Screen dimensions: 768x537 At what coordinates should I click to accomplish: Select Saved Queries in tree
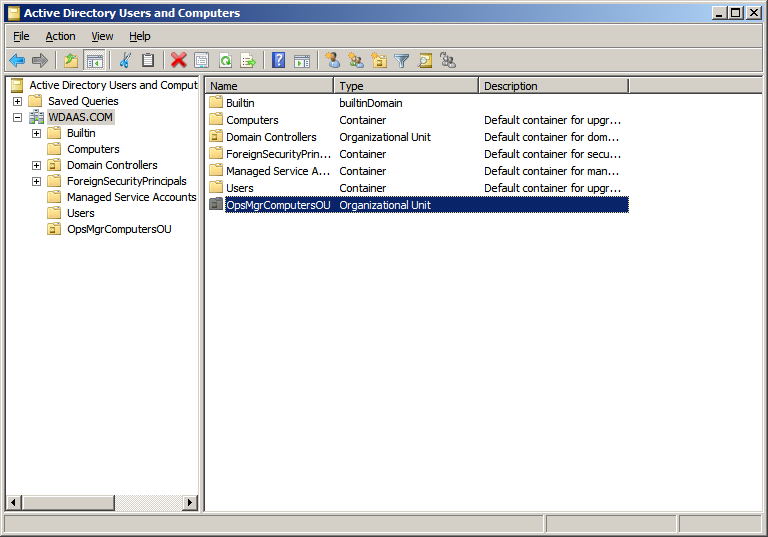pos(83,101)
